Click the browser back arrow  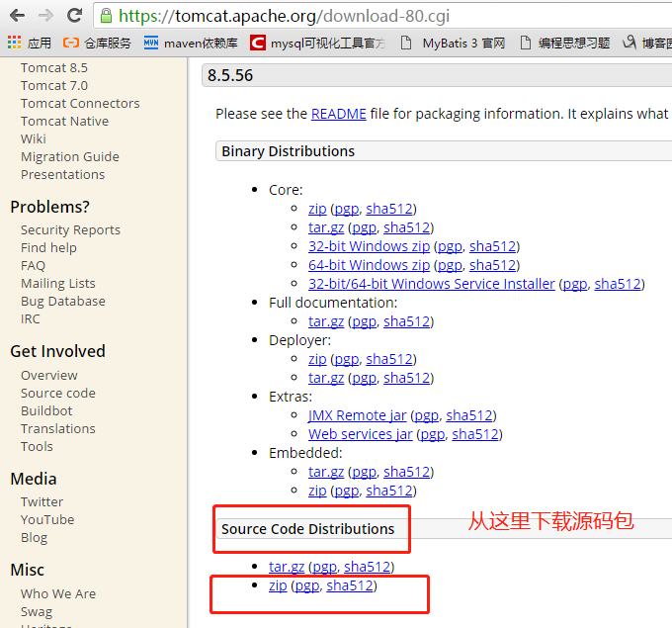pyautogui.click(x=17, y=16)
